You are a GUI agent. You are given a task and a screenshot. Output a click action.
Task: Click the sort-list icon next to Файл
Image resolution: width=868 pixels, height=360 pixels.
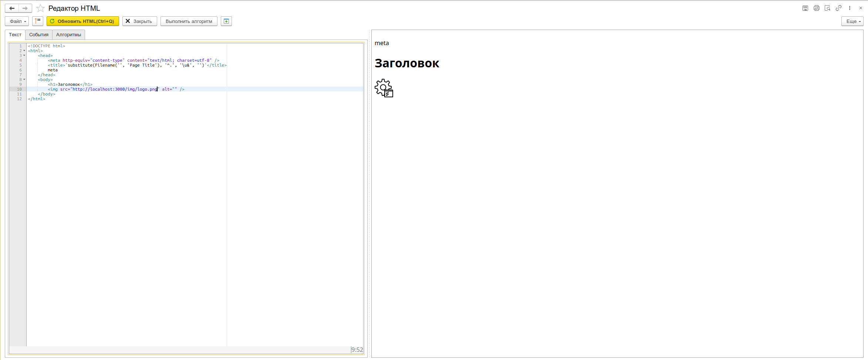pos(38,21)
